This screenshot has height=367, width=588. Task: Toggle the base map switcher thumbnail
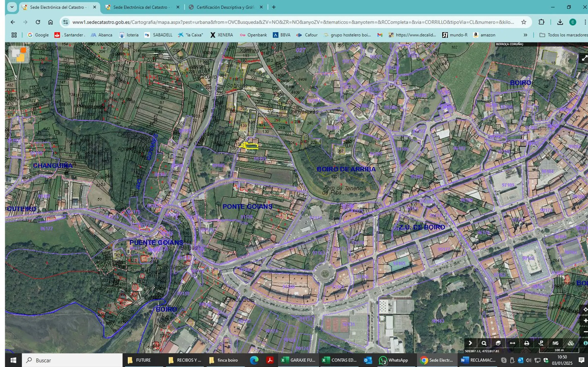tap(19, 54)
